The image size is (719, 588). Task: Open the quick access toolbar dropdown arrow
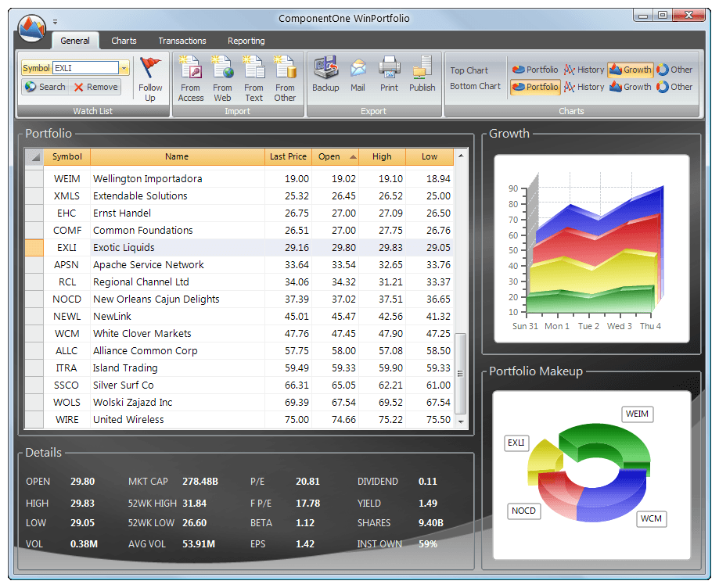point(55,22)
